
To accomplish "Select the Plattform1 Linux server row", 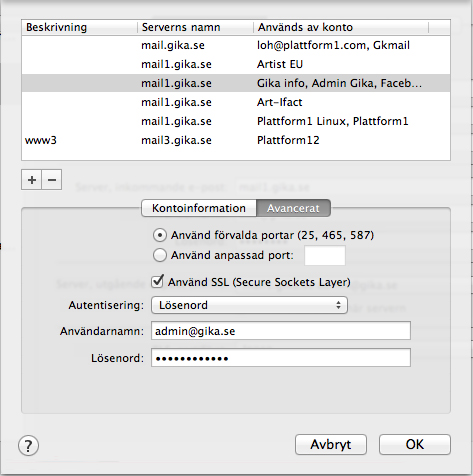I will pos(236,121).
